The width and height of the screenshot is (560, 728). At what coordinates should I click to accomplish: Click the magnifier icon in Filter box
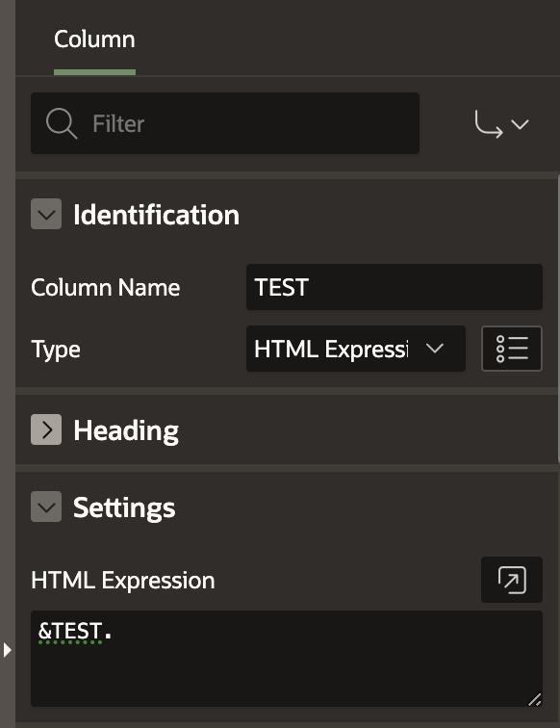(x=62, y=123)
